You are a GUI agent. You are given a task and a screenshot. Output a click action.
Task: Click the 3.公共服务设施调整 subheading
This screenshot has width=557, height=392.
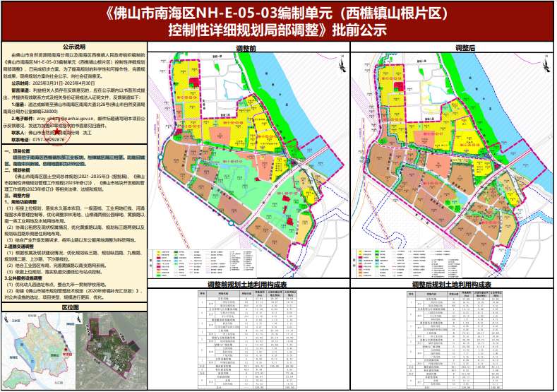tap(23, 278)
